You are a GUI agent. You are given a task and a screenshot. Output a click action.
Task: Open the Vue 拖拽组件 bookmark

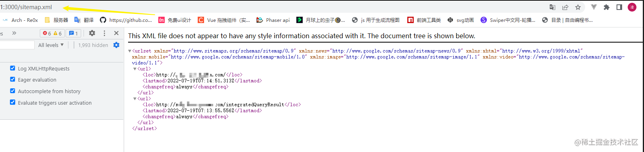tap(224, 20)
